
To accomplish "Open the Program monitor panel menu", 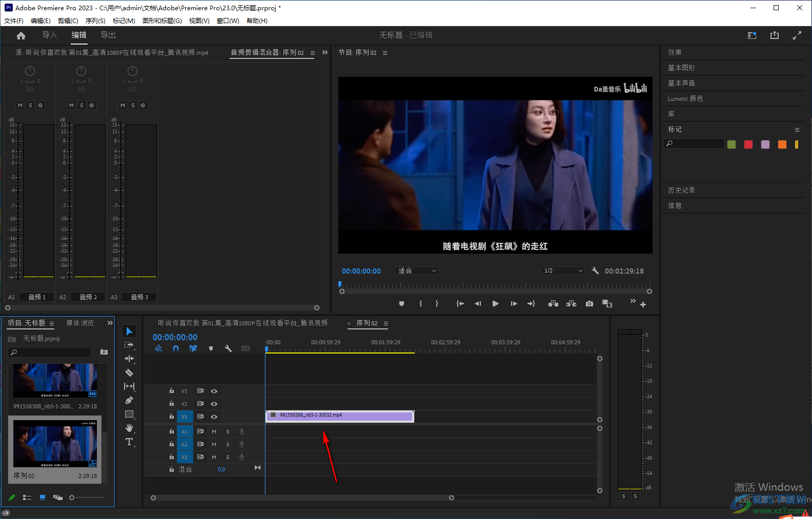I will [385, 53].
